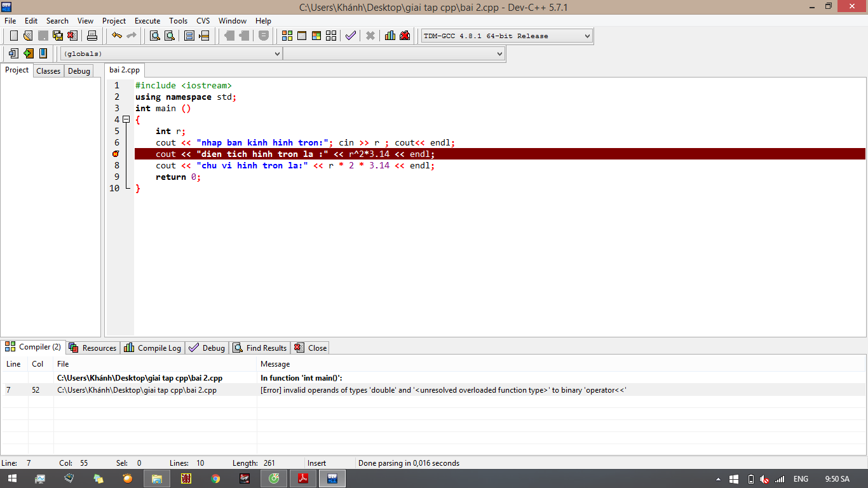Screen dimensions: 868x488
Task: Open the Tools menu
Action: (x=178, y=21)
